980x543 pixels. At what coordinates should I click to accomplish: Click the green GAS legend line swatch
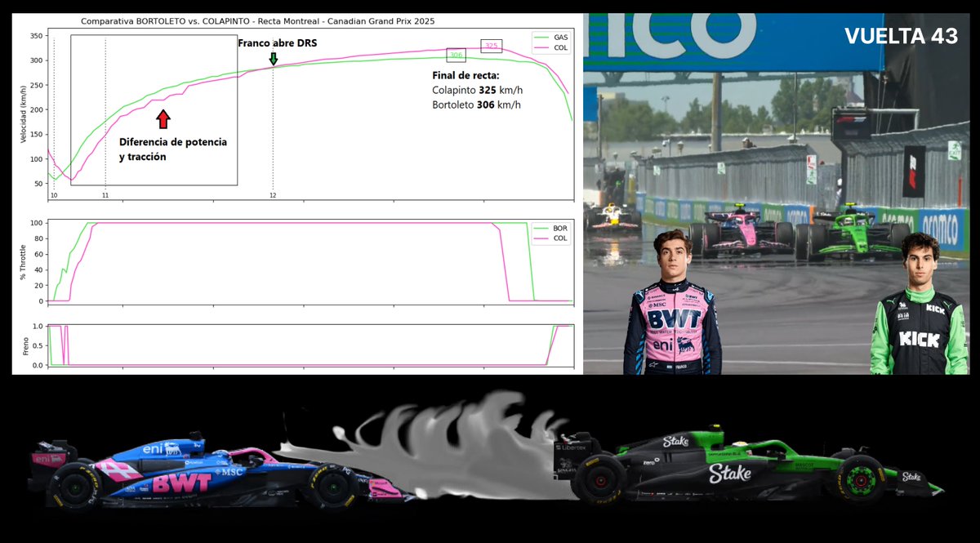pos(542,38)
